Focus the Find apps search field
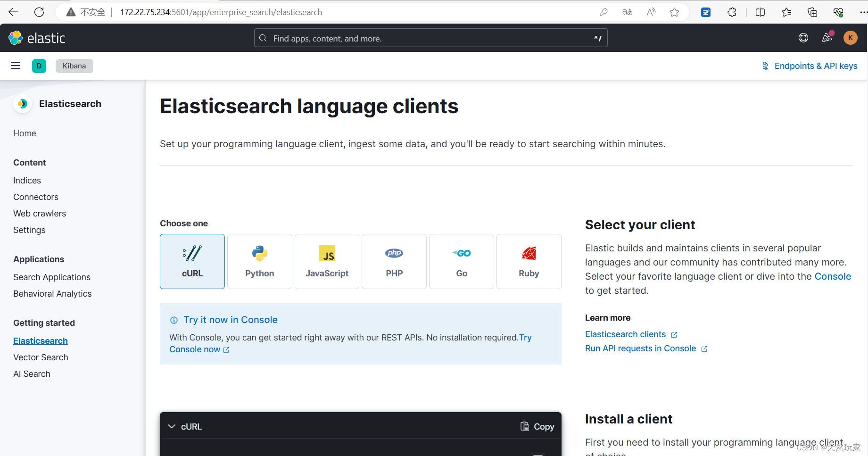This screenshot has height=456, width=868. (430, 38)
